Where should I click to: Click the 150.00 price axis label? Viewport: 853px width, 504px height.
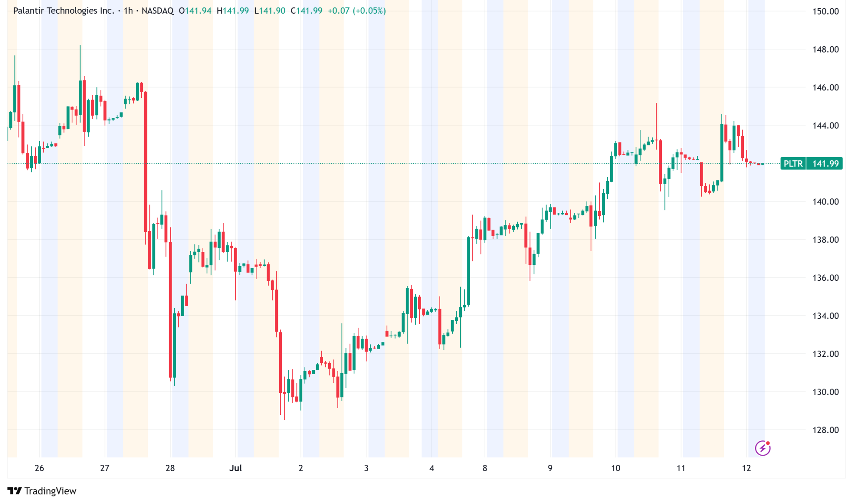click(825, 11)
